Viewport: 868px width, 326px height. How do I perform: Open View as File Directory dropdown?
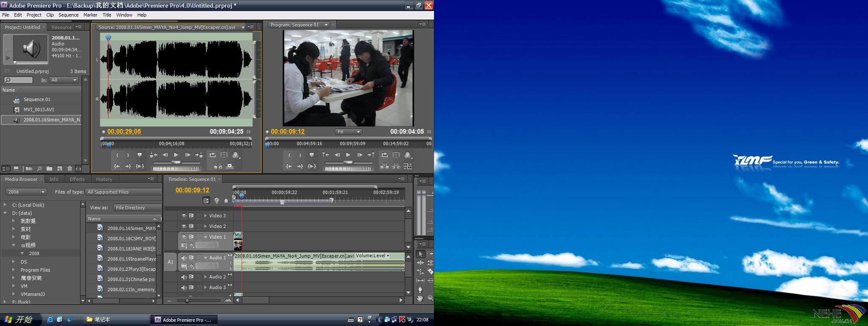[x=137, y=208]
